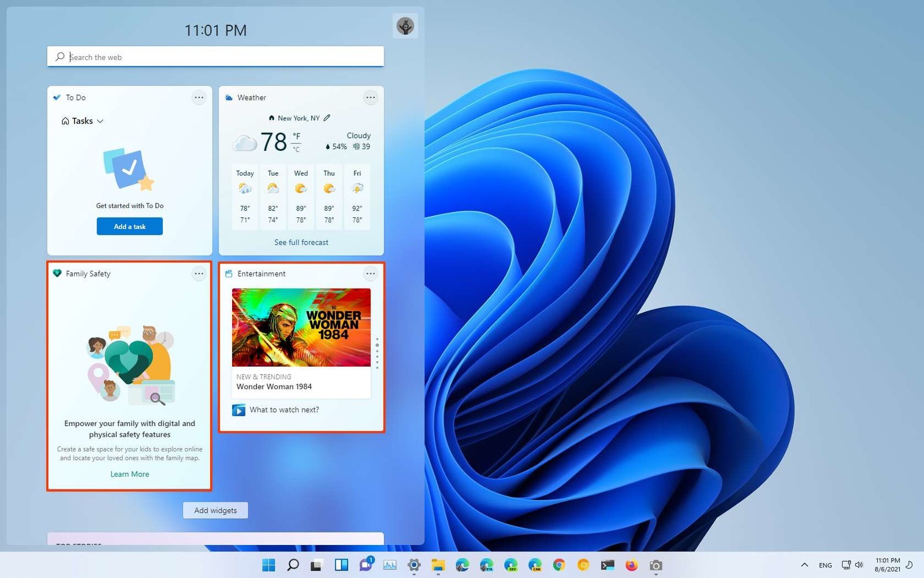Open the Task Manager graph icon on taskbar
The image size is (924, 578).
390,565
